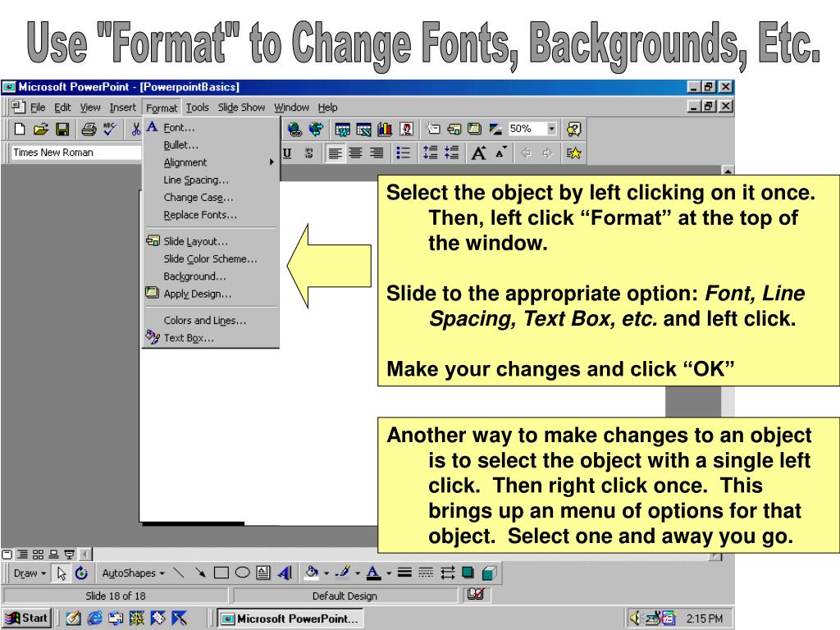Choose Slide Color Scheme... menu entry
Screen dimensions: 840x630
coord(211,258)
